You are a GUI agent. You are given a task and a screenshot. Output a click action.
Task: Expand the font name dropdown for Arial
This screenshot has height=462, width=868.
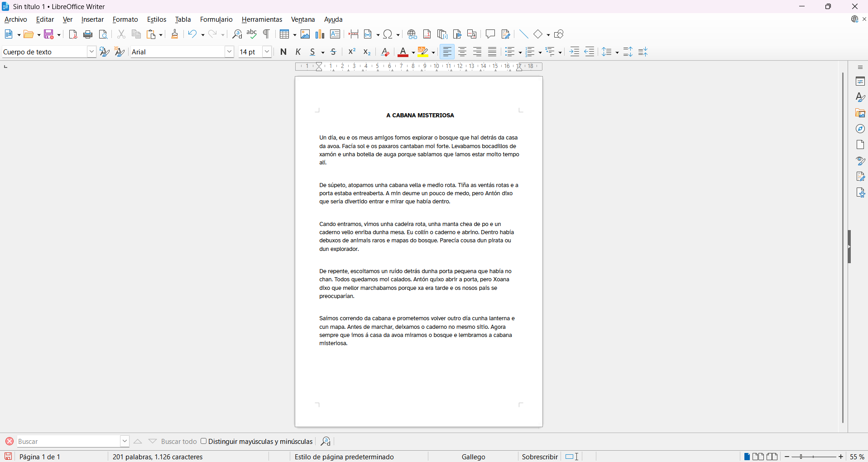click(230, 52)
